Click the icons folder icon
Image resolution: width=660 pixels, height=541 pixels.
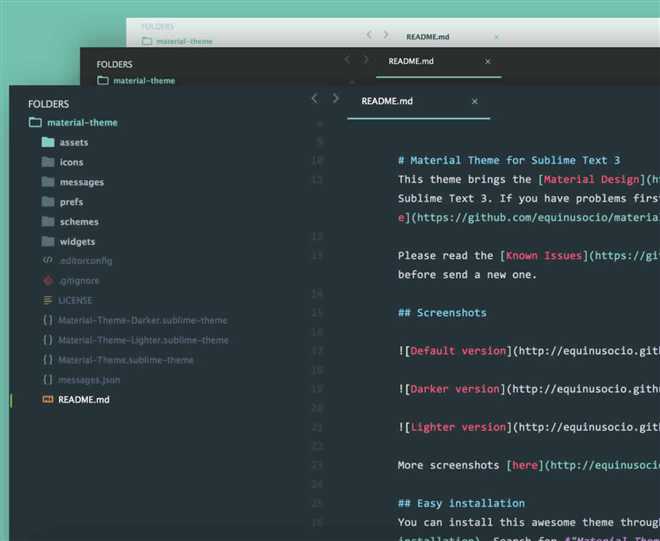tap(48, 162)
